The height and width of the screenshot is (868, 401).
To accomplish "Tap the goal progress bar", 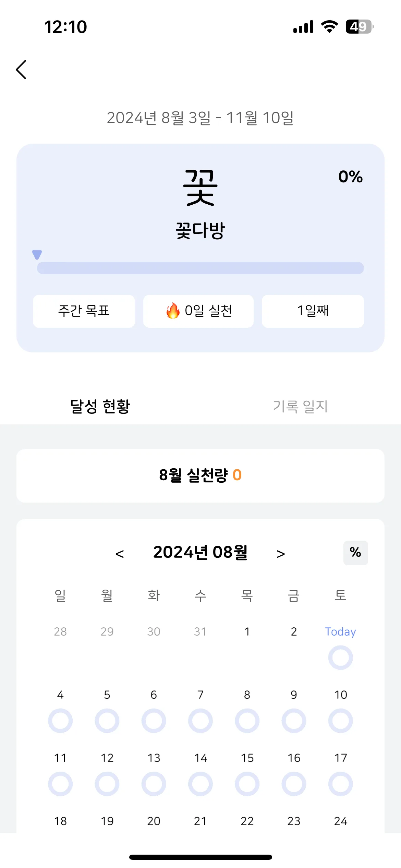I will pos(200,268).
